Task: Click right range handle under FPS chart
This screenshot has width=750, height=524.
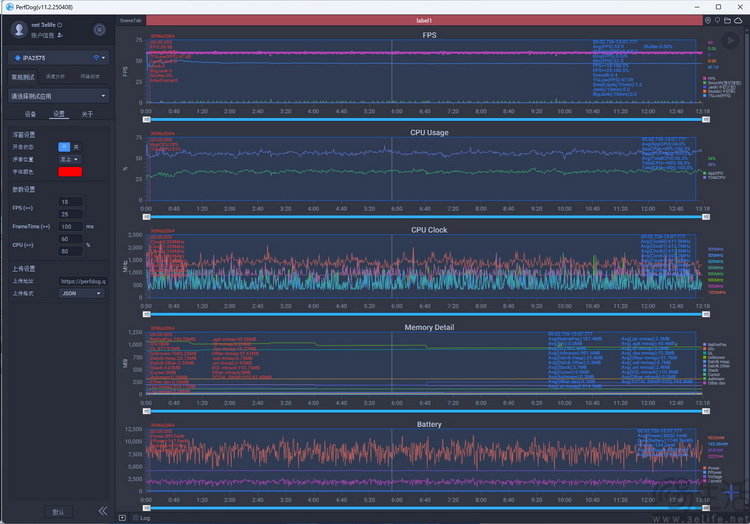Action: pyautogui.click(x=706, y=120)
